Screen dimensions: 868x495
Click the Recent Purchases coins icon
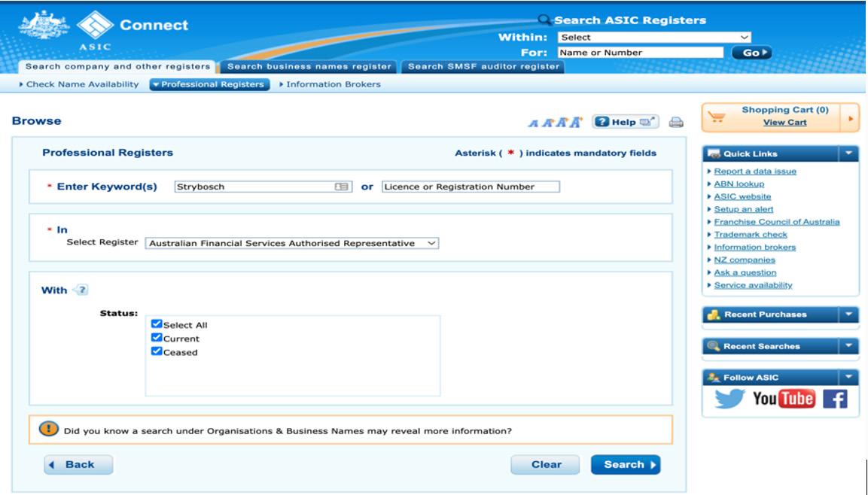coord(714,314)
